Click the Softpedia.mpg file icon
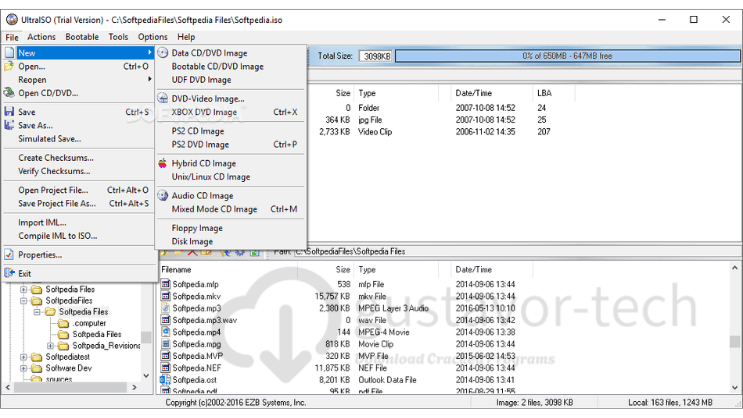The image size is (743, 418). click(165, 344)
